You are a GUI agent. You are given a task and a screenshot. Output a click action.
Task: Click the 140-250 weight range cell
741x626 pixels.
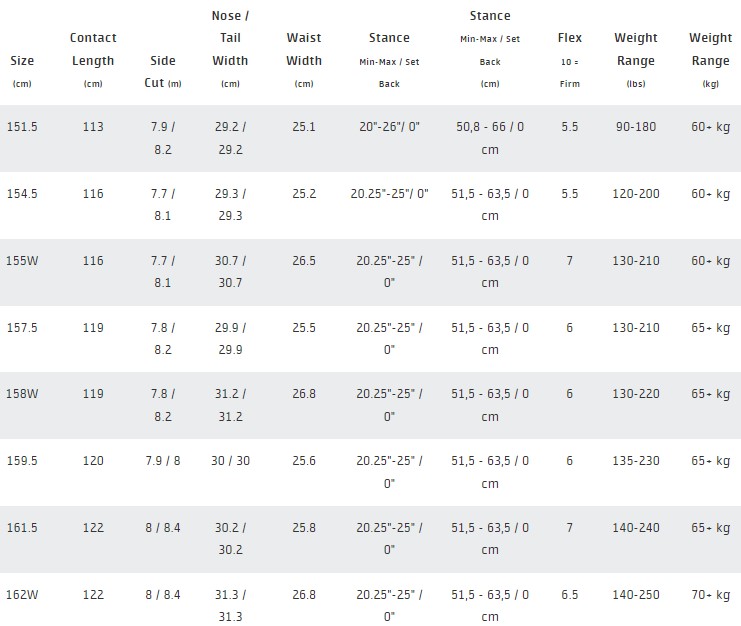[x=636, y=594]
